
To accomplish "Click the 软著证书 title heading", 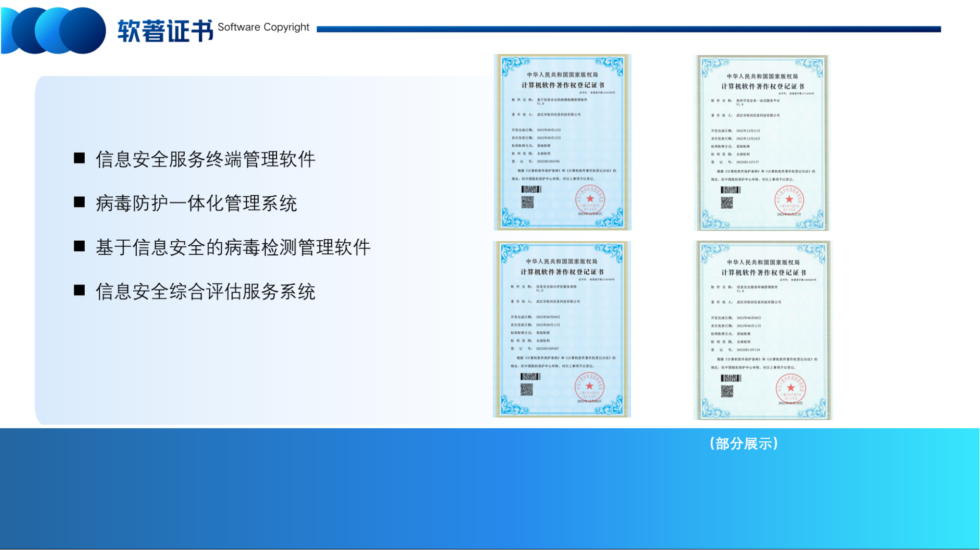I will click(x=165, y=31).
